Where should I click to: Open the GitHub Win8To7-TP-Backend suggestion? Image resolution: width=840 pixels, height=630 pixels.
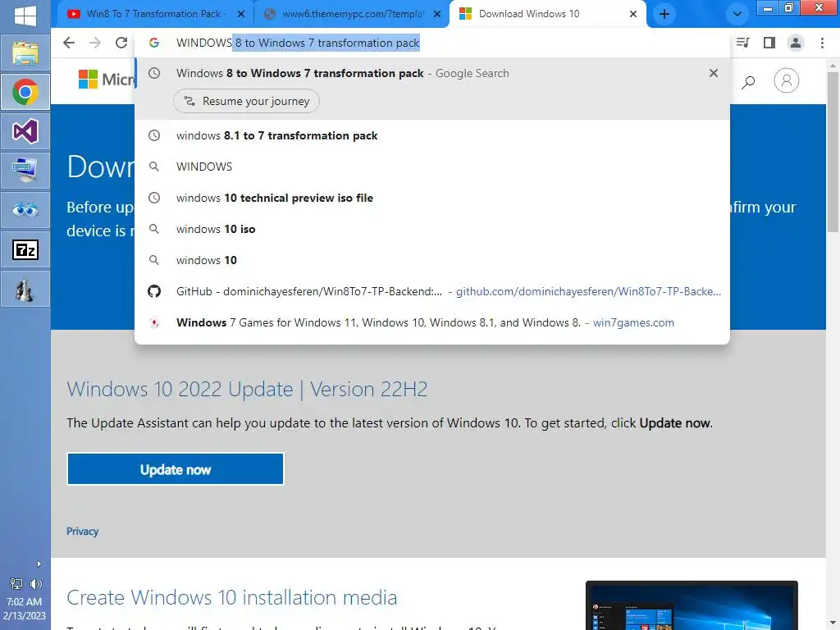(431, 291)
